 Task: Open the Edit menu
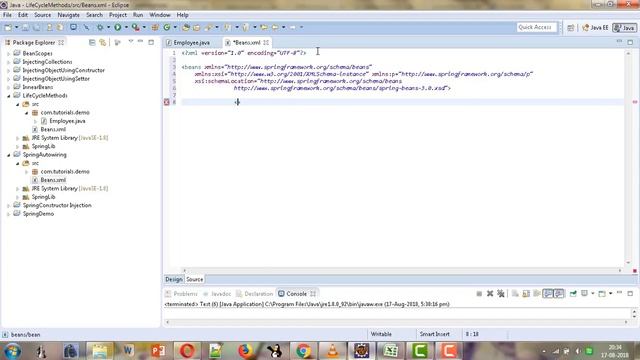pyautogui.click(x=23, y=15)
